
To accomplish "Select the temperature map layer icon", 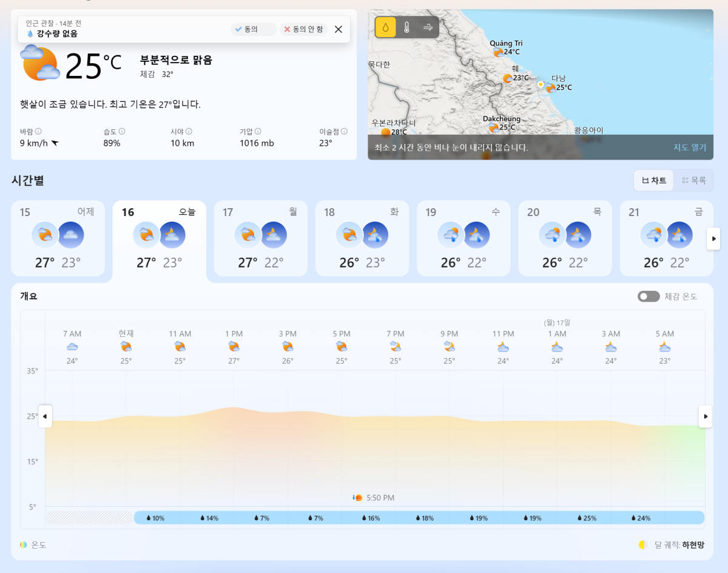I will [x=406, y=27].
